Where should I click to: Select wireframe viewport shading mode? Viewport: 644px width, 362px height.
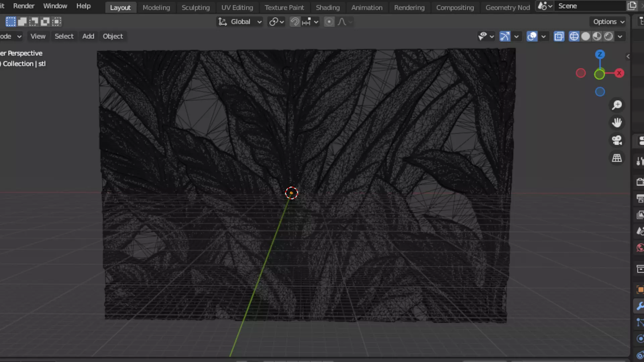tap(574, 36)
